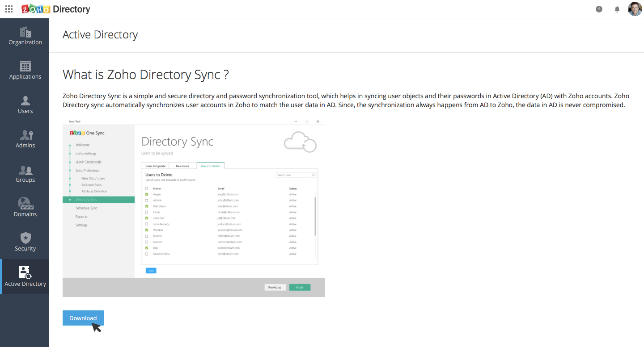Click the email krish@zillium.com
The image size is (644, 347).
[228, 254]
